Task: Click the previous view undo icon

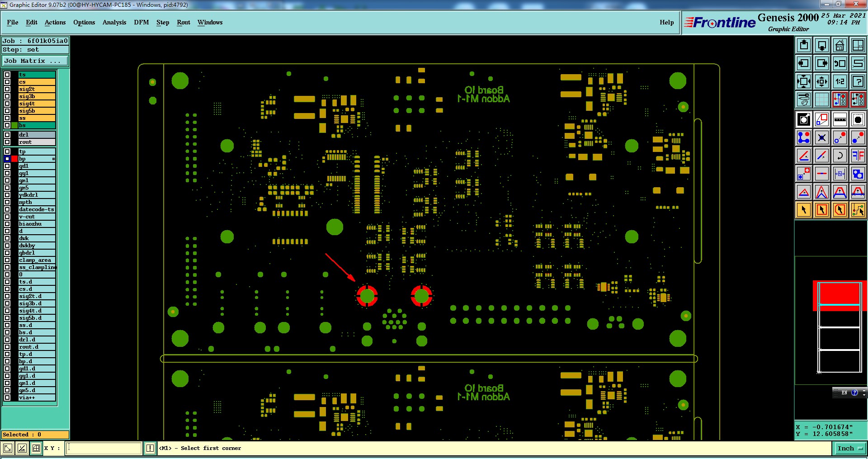Action: [x=840, y=63]
